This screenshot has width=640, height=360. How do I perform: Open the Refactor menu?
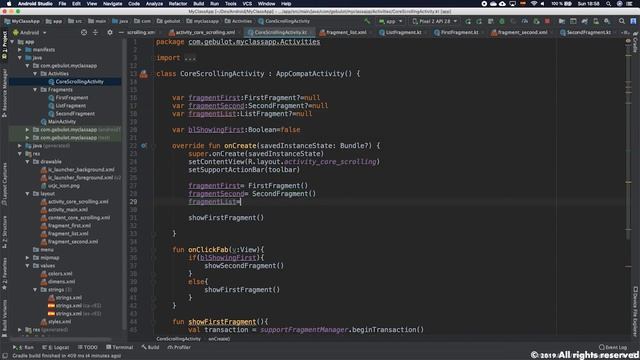pyautogui.click(x=178, y=3)
